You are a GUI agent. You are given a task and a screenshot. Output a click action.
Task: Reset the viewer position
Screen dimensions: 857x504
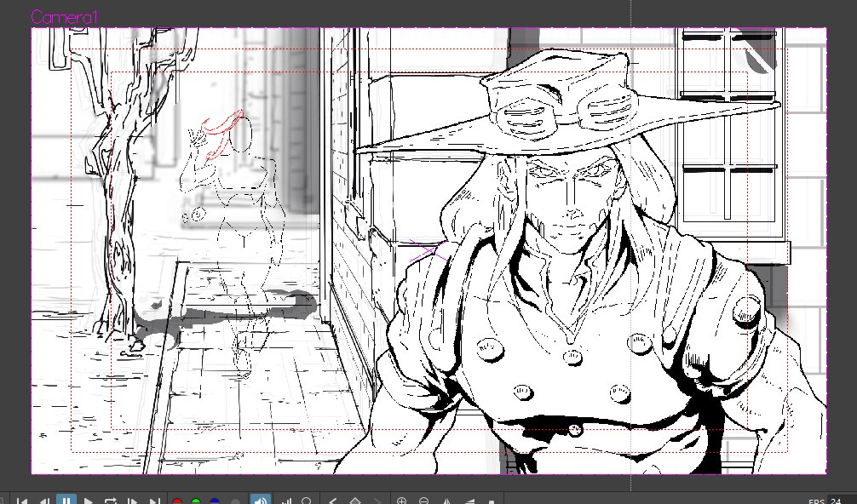pyautogui.click(x=492, y=501)
